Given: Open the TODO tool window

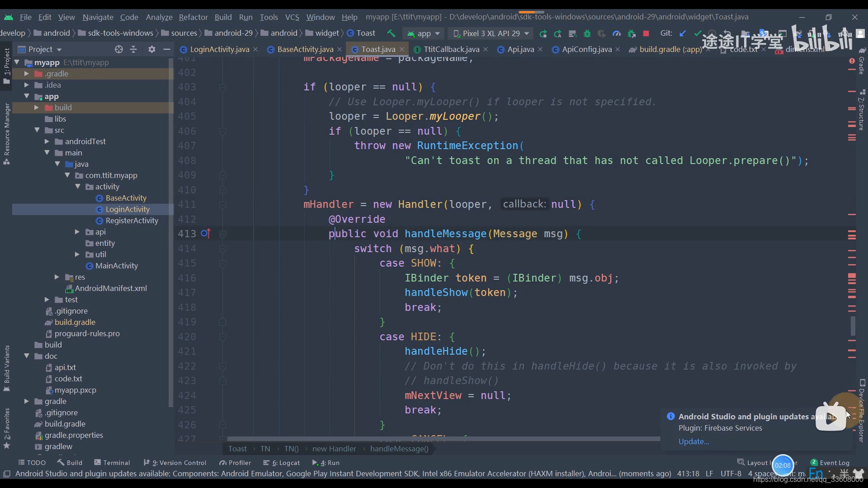Looking at the screenshot, I should pyautogui.click(x=32, y=463).
